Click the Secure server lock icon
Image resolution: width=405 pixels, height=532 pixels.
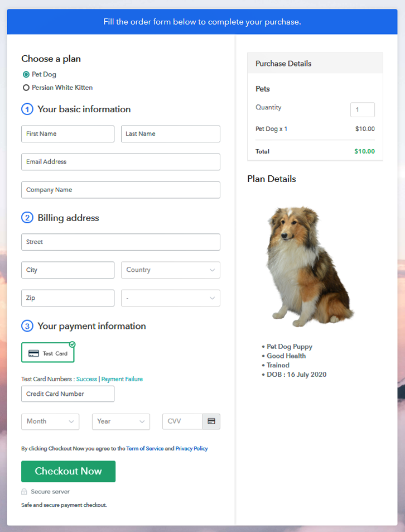(x=24, y=492)
